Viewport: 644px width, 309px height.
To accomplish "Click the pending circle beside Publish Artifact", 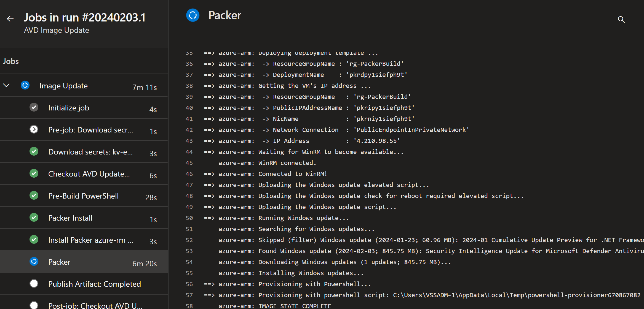I will point(34,284).
